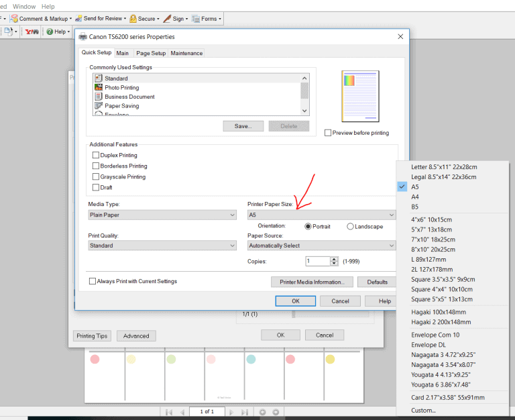Decrease the Copies count

pos(335,264)
